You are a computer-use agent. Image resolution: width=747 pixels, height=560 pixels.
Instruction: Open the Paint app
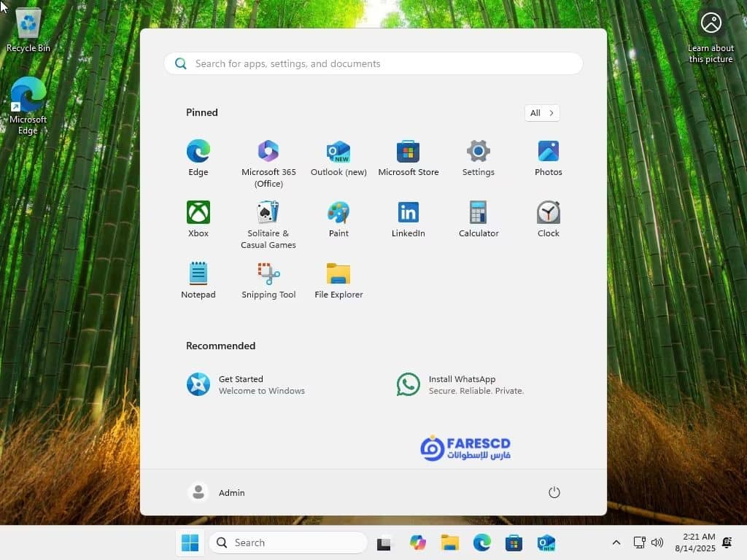(338, 219)
